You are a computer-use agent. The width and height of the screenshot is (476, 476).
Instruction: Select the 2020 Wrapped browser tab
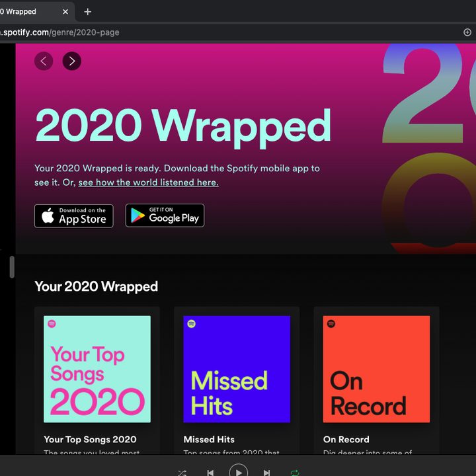click(x=32, y=12)
